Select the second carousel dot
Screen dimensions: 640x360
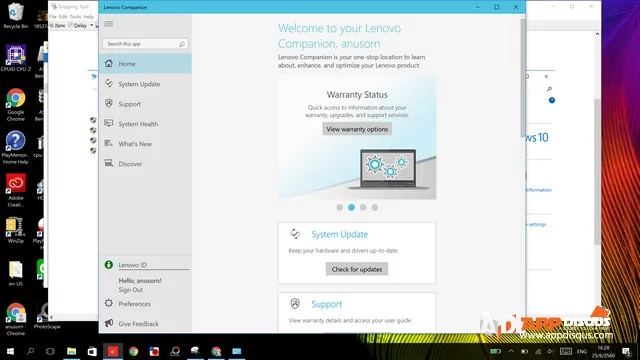351,207
